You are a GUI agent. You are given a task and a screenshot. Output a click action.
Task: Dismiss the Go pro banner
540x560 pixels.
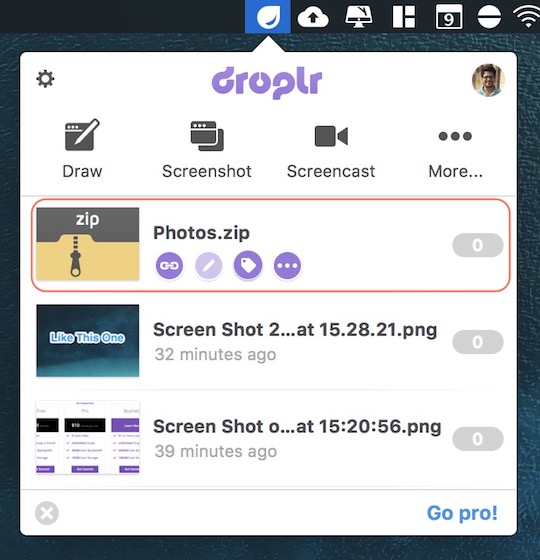tap(47, 513)
